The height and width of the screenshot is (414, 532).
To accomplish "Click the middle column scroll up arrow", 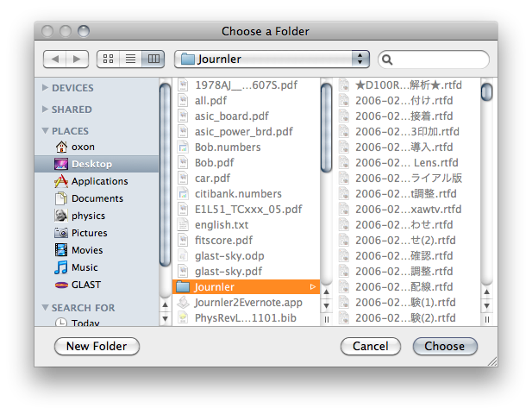I will click(326, 292).
